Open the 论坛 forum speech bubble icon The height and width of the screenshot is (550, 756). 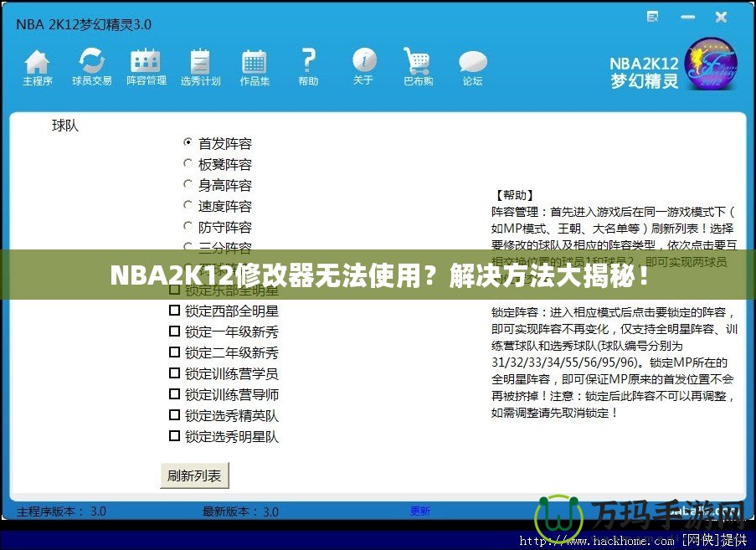(472, 69)
